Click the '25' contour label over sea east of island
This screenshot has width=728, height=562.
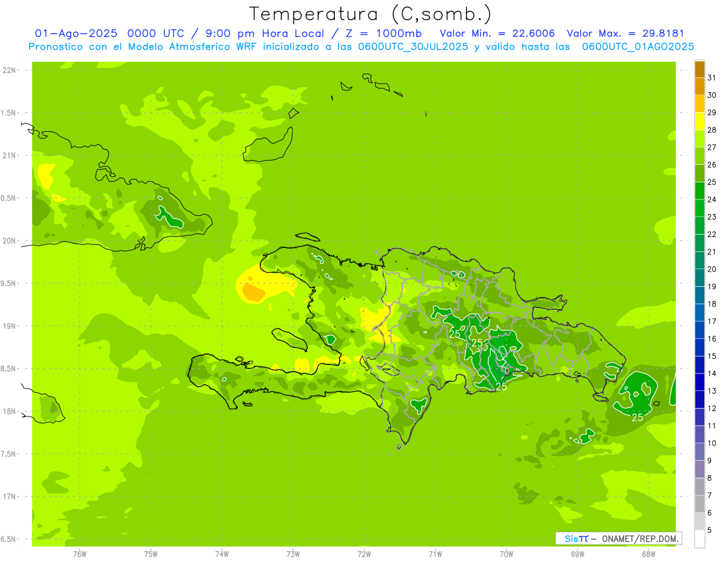(637, 417)
